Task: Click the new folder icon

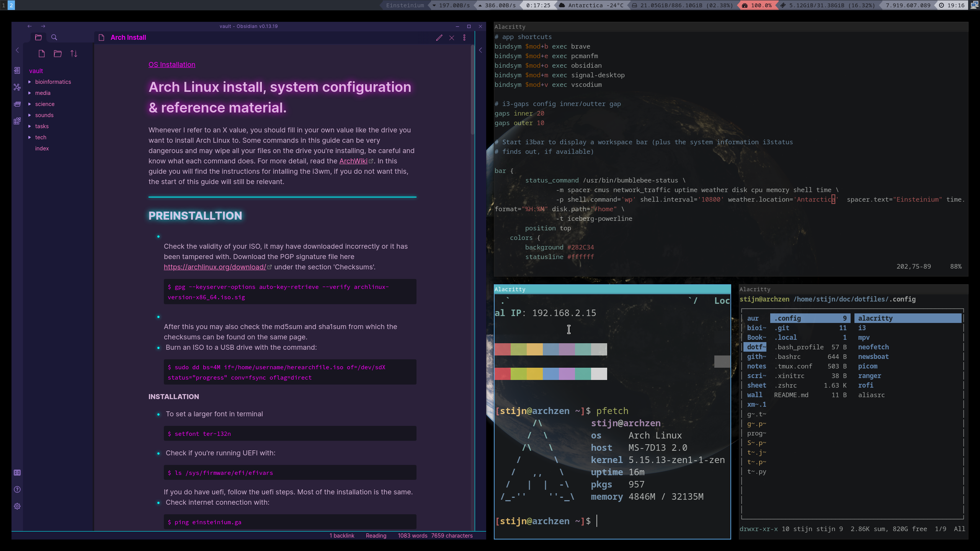Action: [x=58, y=54]
